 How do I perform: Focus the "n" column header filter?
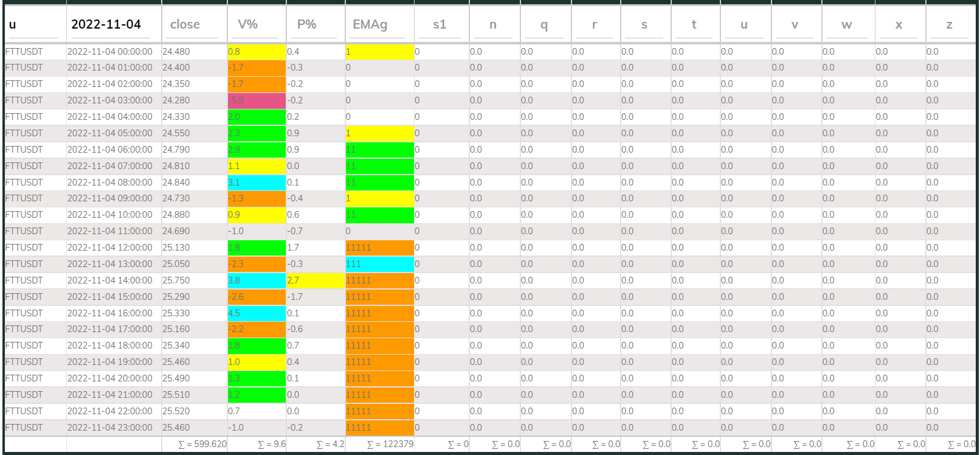(x=494, y=25)
